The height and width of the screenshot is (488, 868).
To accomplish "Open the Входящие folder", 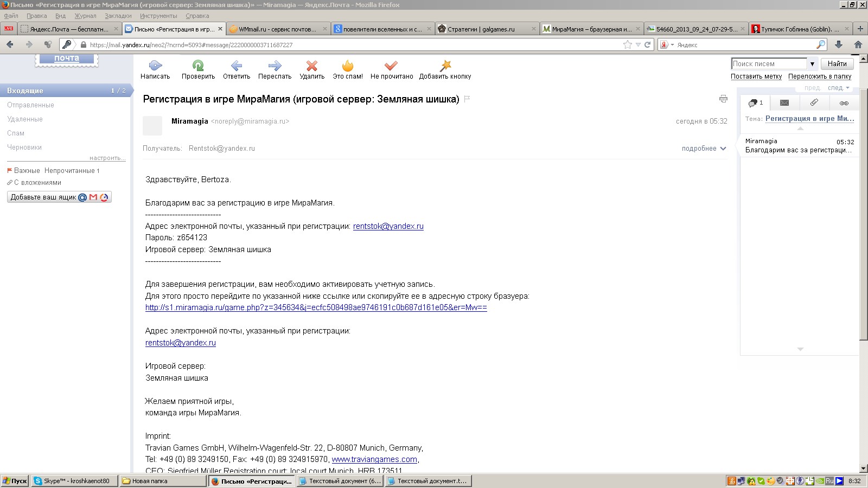I will tap(65, 91).
